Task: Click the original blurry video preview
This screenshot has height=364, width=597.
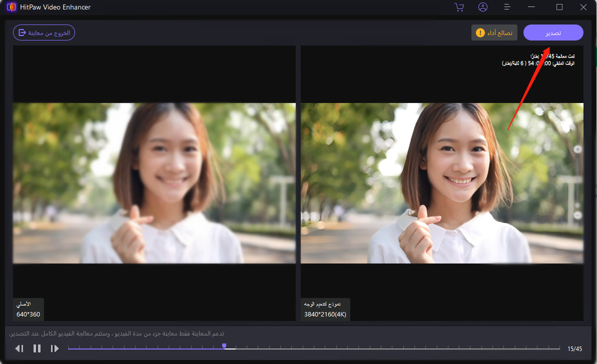Action: tap(154, 183)
